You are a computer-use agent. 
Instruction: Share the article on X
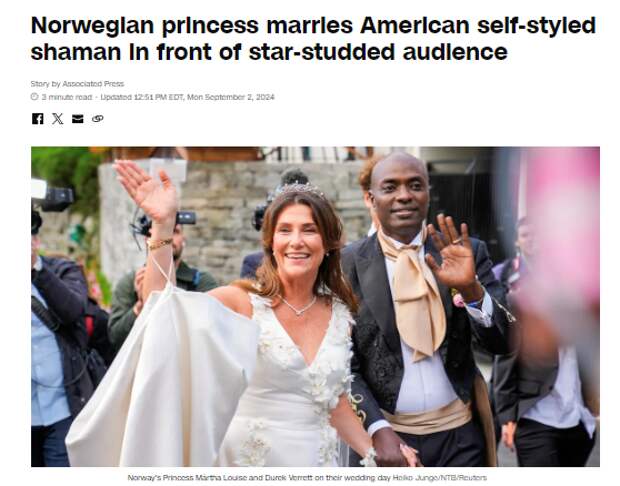[58, 118]
